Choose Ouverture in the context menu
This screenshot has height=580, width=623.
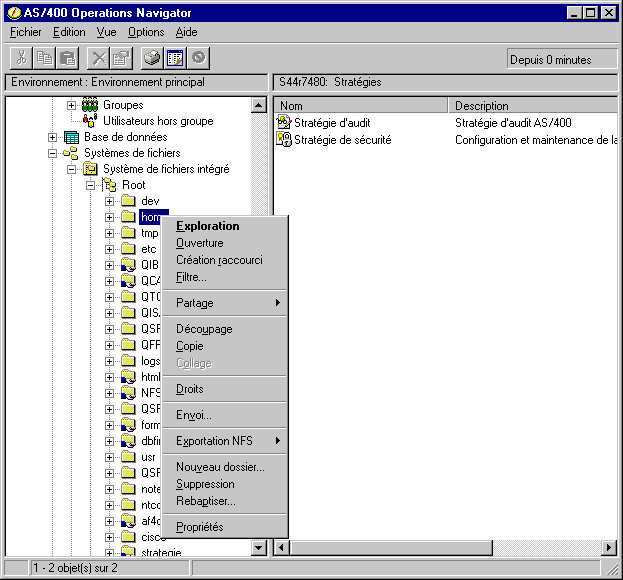coord(224,243)
